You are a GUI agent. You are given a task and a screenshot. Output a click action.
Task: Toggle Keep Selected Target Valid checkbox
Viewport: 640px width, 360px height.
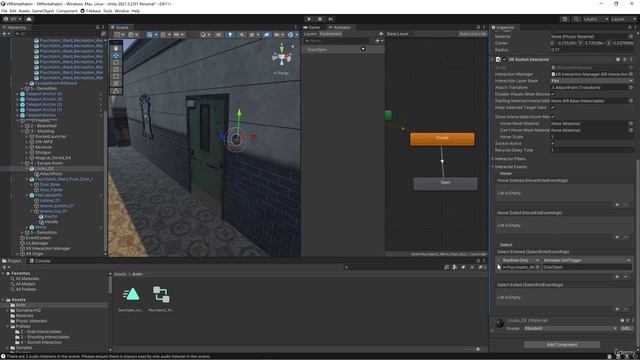click(x=553, y=108)
